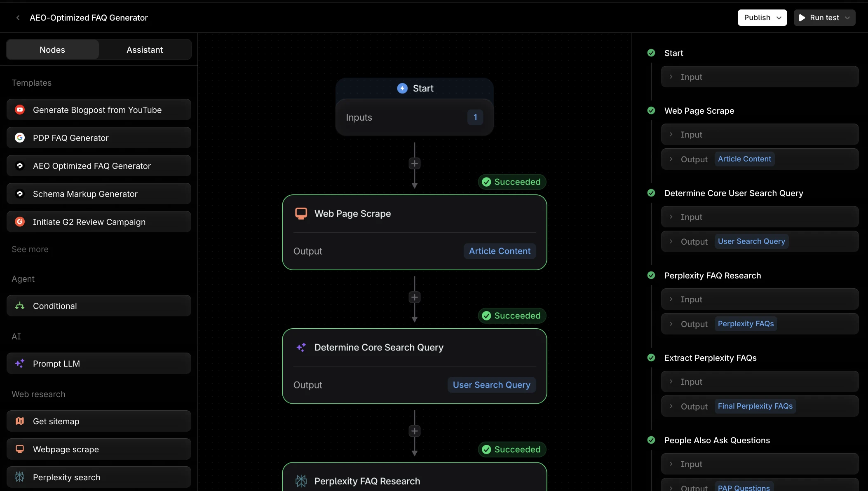Add a step below Web Page Scrape node

415,297
